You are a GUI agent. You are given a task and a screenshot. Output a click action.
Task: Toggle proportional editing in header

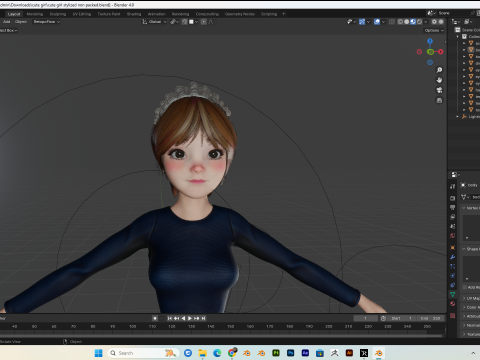[204, 22]
